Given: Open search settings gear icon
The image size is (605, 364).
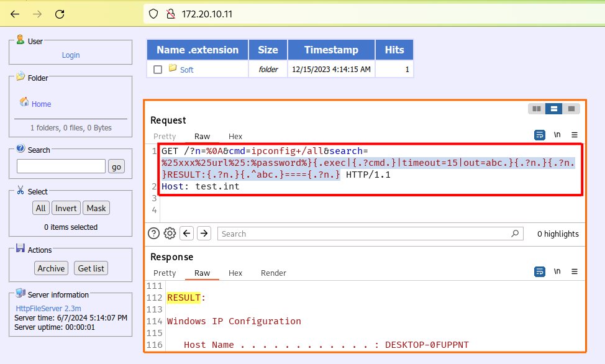Looking at the screenshot, I should [x=170, y=234].
